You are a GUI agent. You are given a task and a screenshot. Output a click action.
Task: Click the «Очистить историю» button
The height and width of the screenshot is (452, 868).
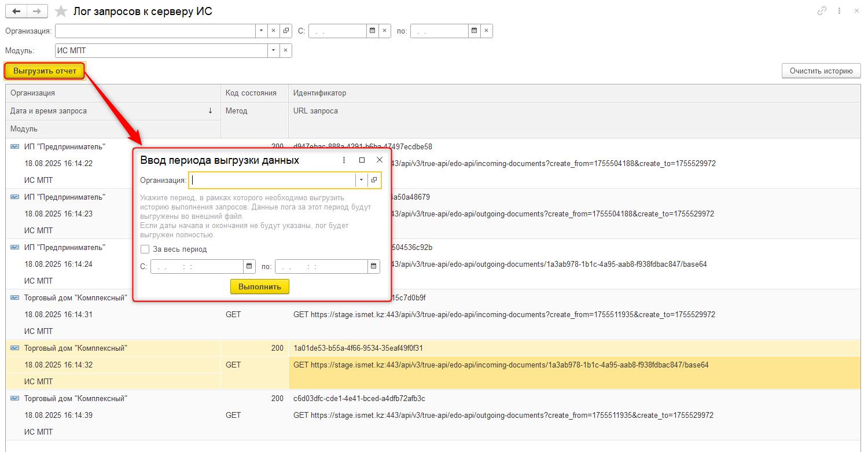point(821,71)
